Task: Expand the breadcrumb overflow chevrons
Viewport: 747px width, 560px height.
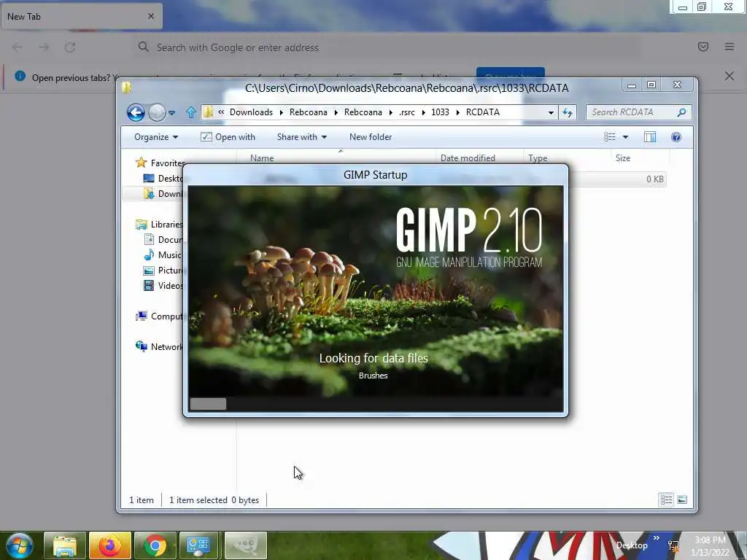Action: (221, 112)
